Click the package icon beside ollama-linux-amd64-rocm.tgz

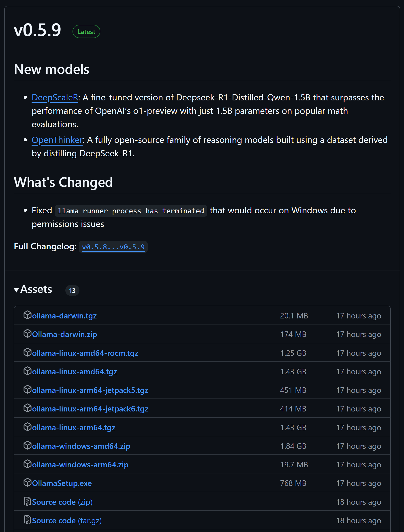[x=28, y=352]
